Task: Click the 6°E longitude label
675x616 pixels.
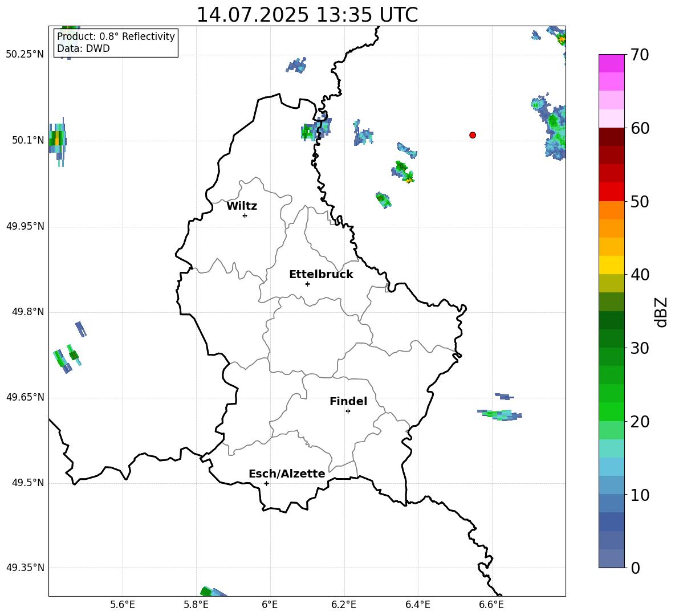Action: (x=270, y=605)
